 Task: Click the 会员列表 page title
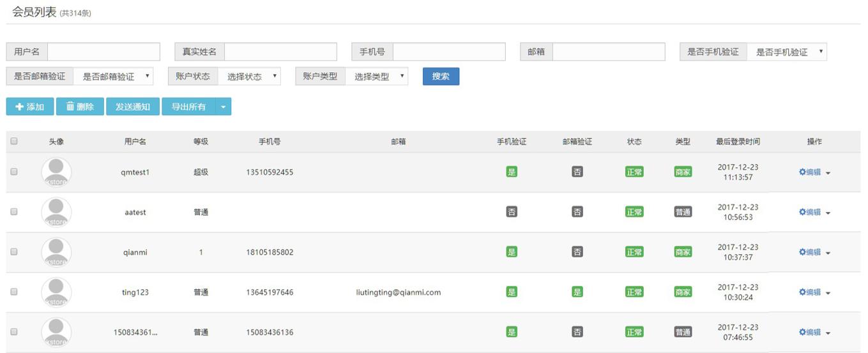coord(34,11)
